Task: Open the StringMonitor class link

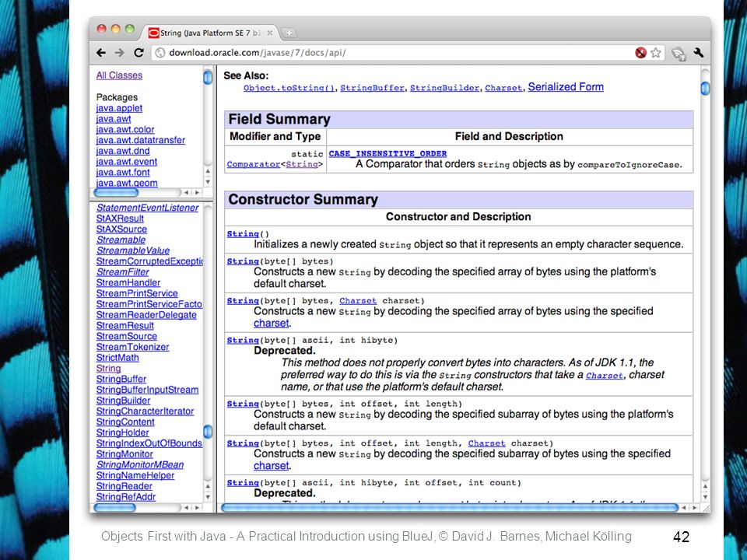Action: (x=124, y=454)
